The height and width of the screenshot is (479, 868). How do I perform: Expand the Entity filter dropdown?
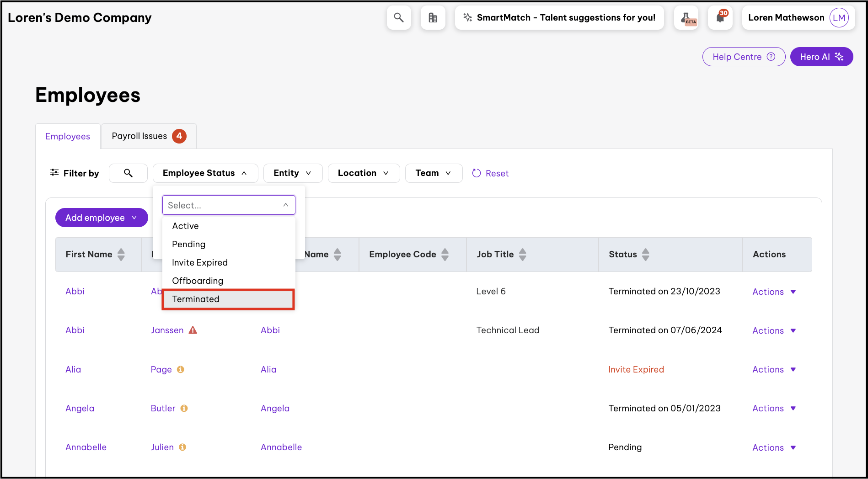[293, 173]
